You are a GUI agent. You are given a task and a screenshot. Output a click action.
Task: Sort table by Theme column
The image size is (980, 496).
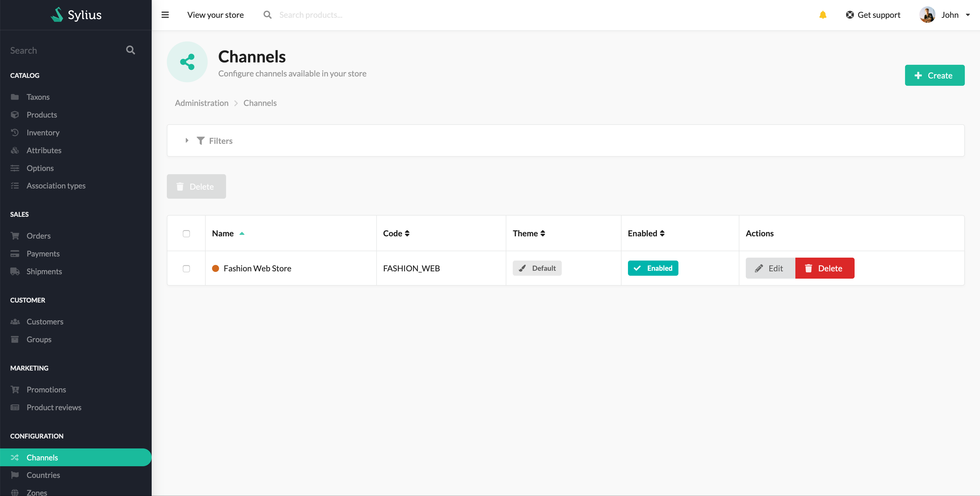coord(529,233)
